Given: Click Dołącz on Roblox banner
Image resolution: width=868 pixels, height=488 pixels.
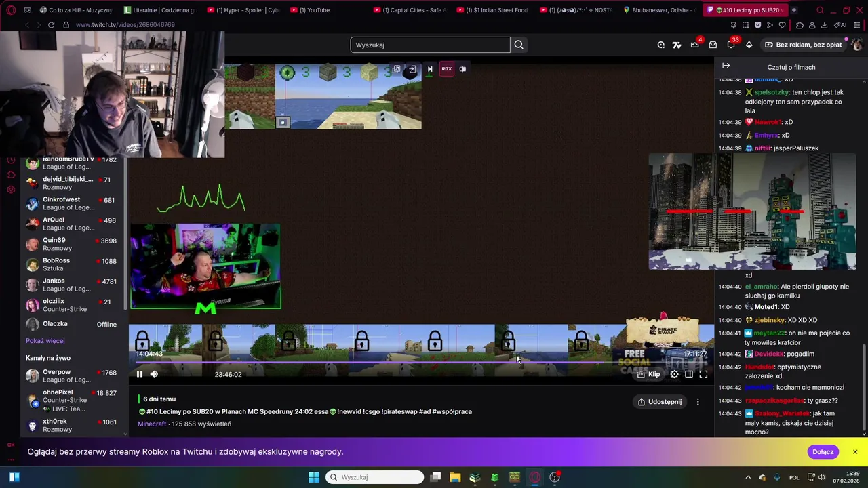Looking at the screenshot, I should pyautogui.click(x=823, y=452).
